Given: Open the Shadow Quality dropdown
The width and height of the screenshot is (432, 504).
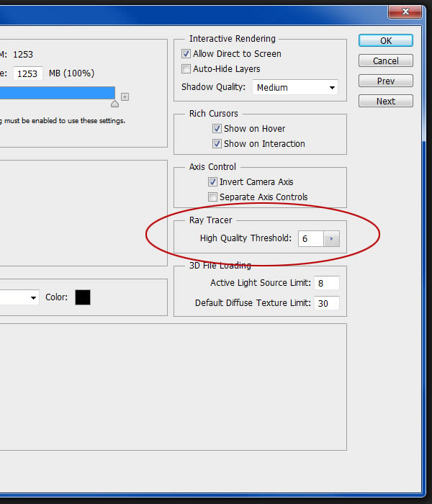Looking at the screenshot, I should tap(295, 87).
